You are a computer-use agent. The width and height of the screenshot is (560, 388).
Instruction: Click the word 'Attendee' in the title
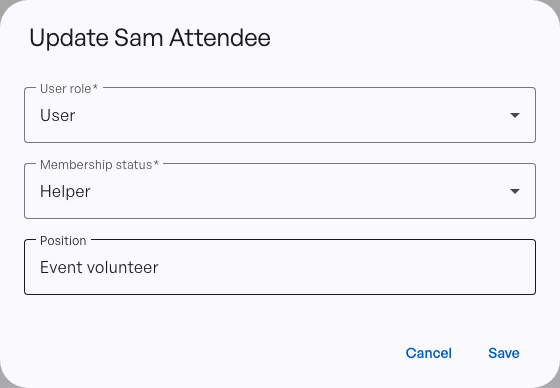220,38
